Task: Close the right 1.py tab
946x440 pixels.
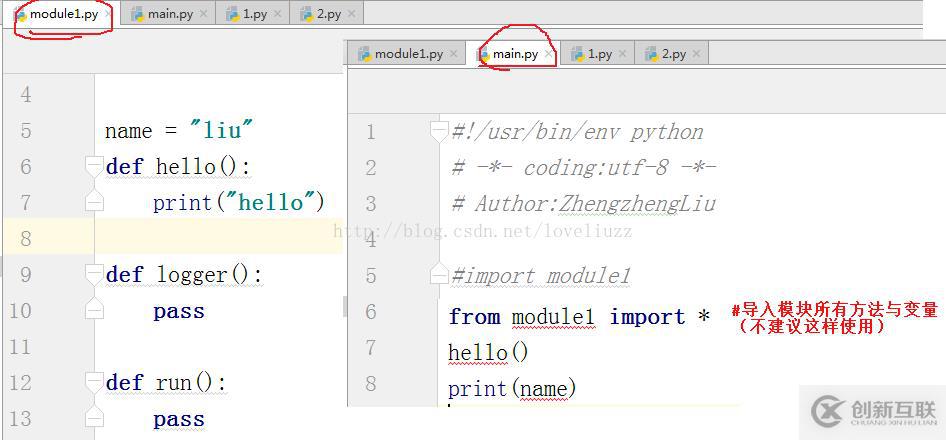Action: [622, 54]
